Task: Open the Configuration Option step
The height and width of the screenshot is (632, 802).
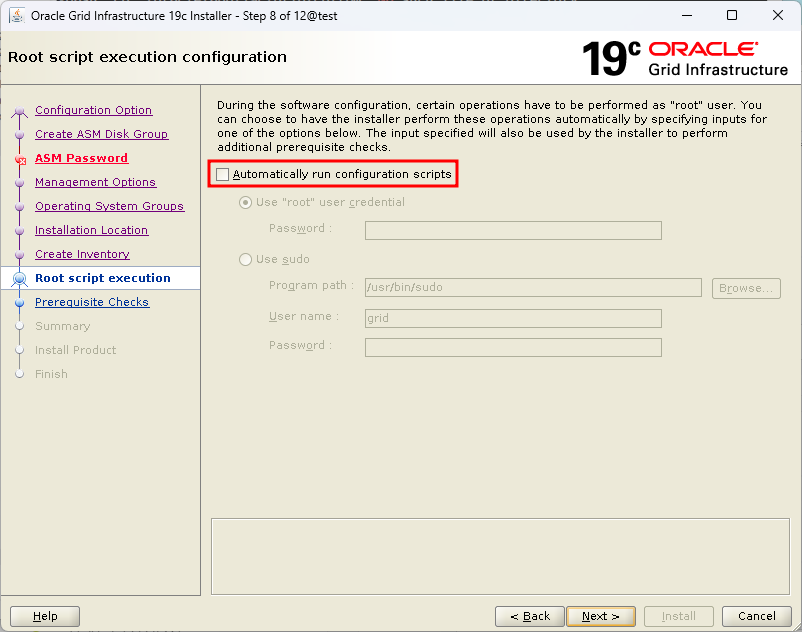Action: (93, 110)
